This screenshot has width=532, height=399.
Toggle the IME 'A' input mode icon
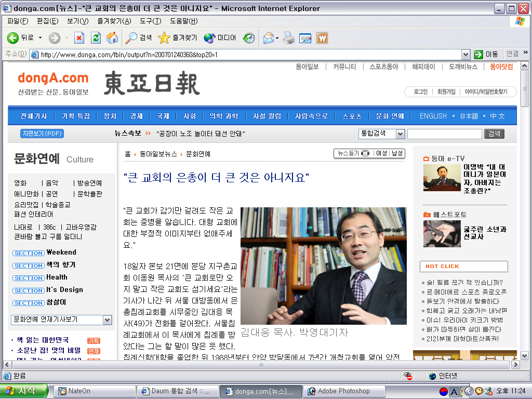[x=454, y=392]
